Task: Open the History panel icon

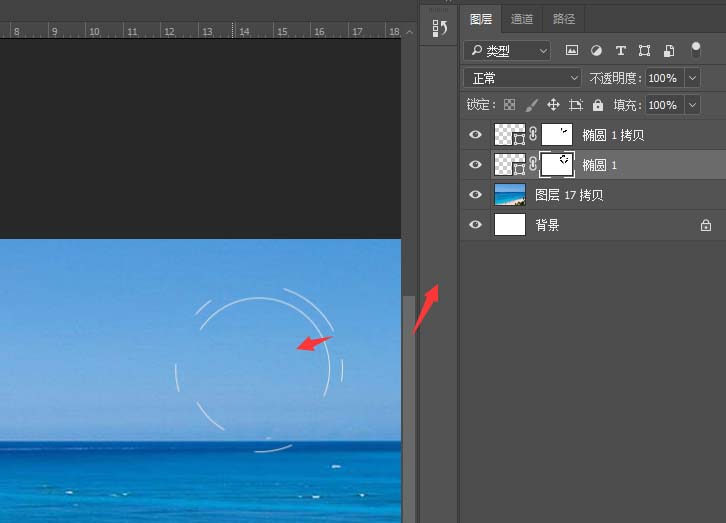Action: coord(439,28)
